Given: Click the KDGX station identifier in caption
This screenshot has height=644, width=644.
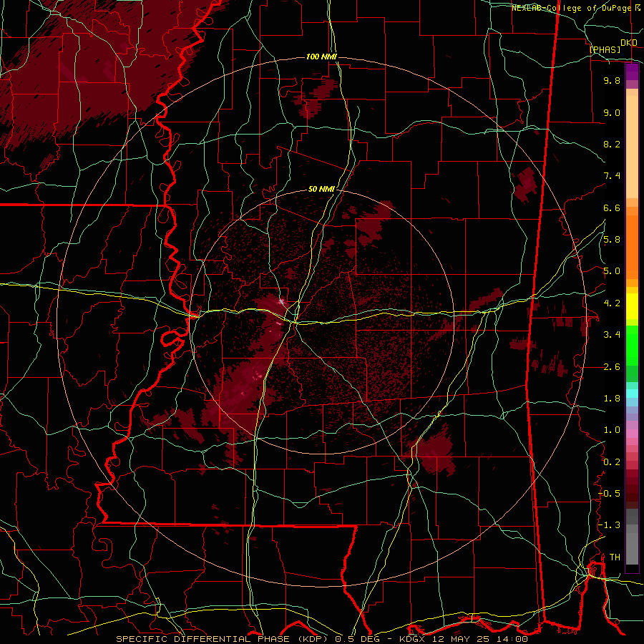Looking at the screenshot, I should [x=411, y=639].
